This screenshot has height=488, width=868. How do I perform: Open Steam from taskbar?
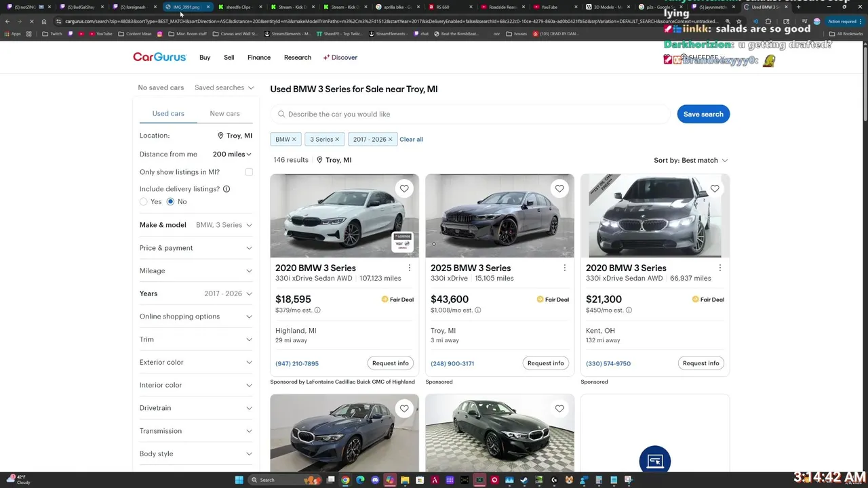tap(524, 480)
